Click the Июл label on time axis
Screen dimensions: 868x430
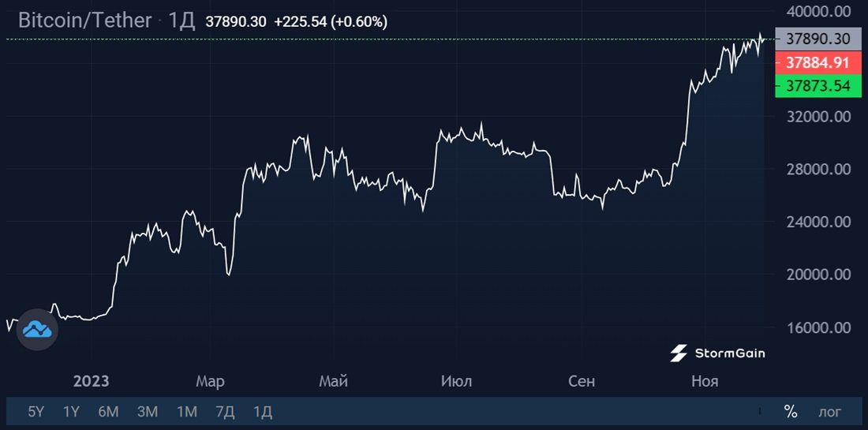(456, 381)
